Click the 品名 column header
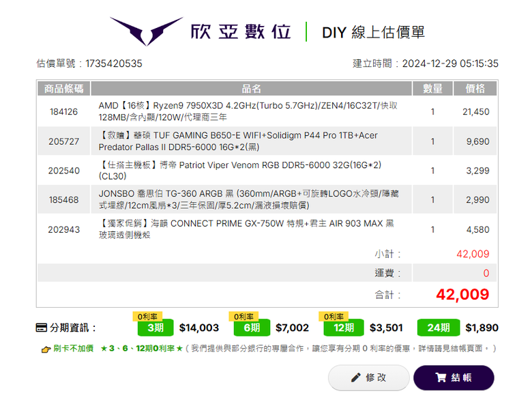 point(252,89)
